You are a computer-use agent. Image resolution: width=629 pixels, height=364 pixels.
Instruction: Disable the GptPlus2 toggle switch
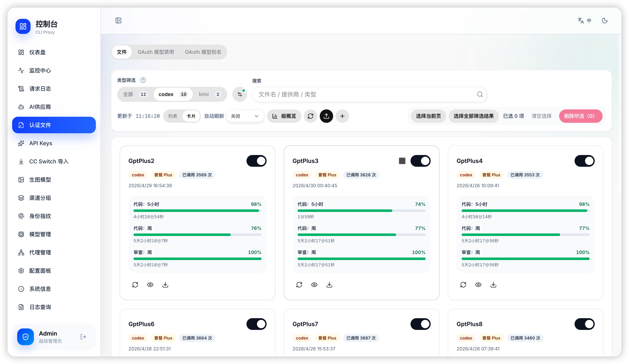coord(256,161)
